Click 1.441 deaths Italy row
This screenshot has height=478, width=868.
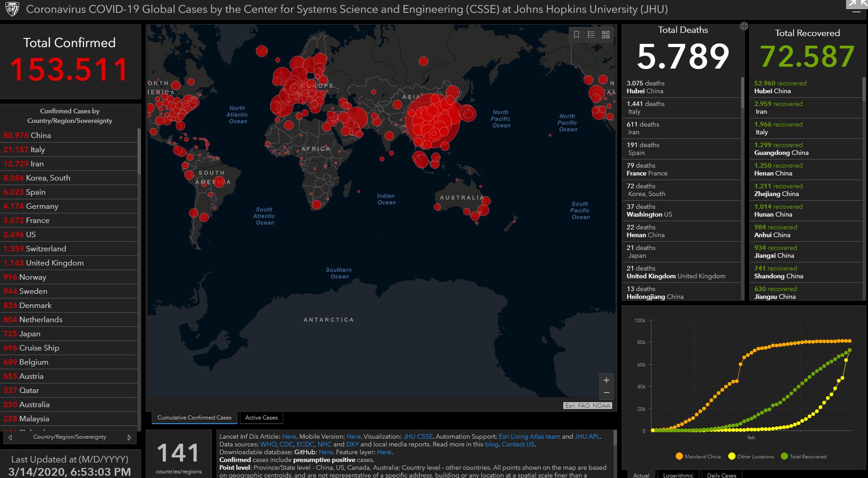[x=681, y=107]
